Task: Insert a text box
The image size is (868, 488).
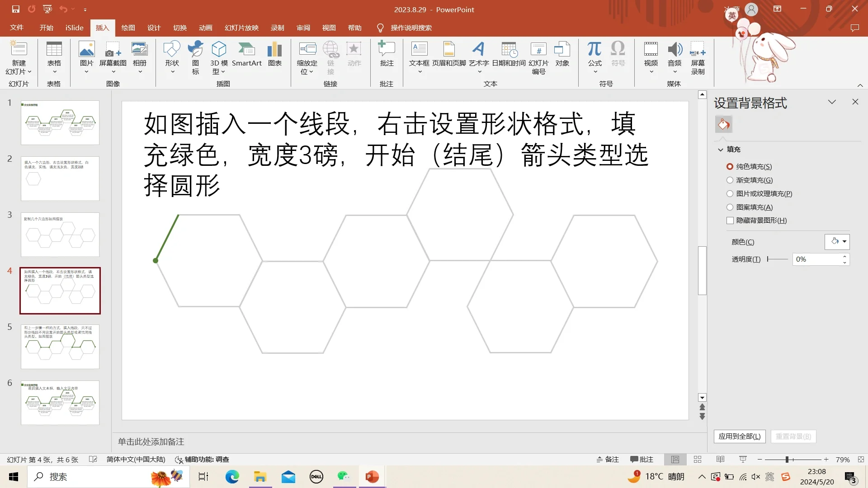Action: click(x=419, y=56)
